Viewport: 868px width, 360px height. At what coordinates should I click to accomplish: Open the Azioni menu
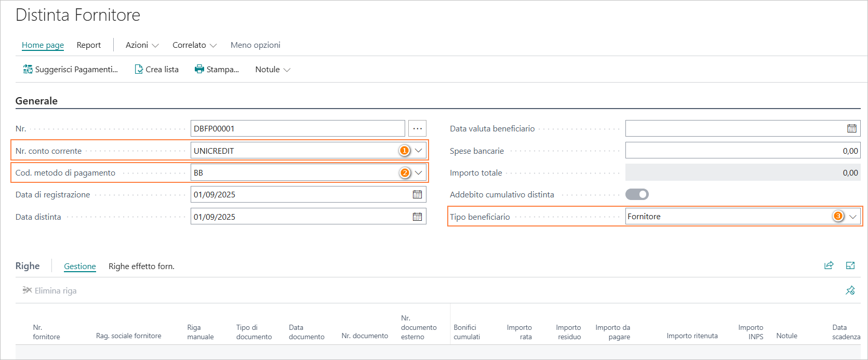tap(142, 45)
